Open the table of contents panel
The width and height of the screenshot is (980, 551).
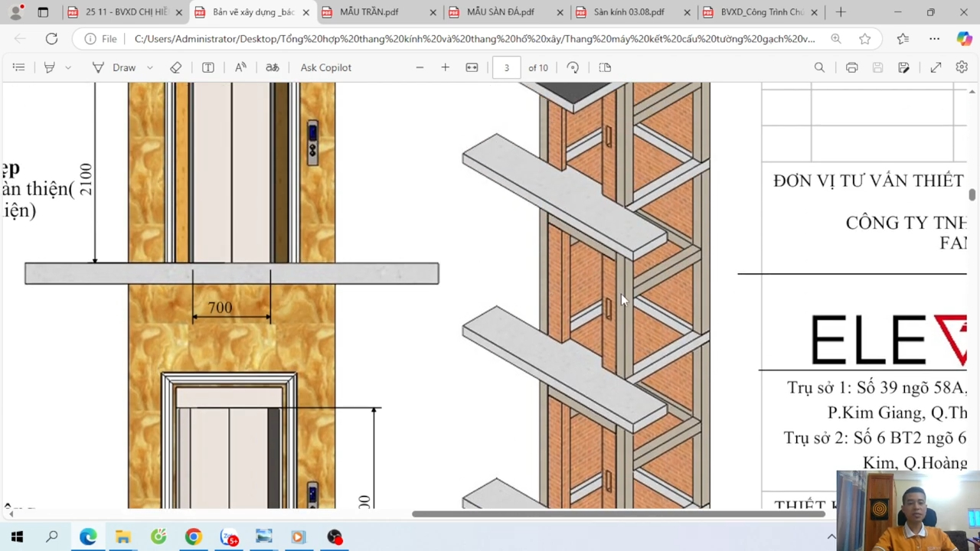click(18, 67)
